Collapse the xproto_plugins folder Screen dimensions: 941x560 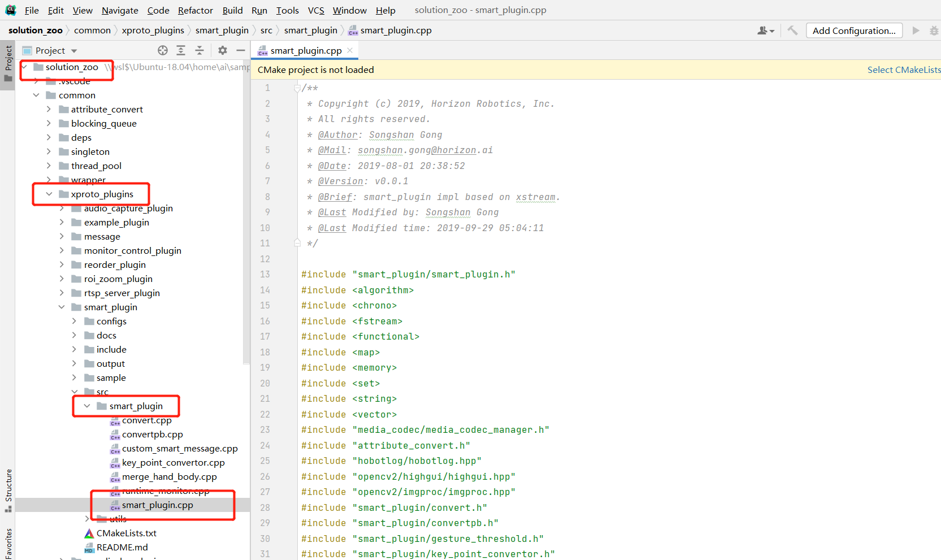click(49, 194)
